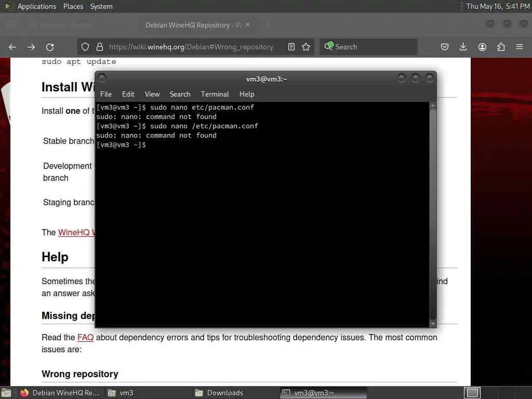This screenshot has height=399, width=532.
Task: Focus the Firefox Search field
Action: click(x=368, y=47)
